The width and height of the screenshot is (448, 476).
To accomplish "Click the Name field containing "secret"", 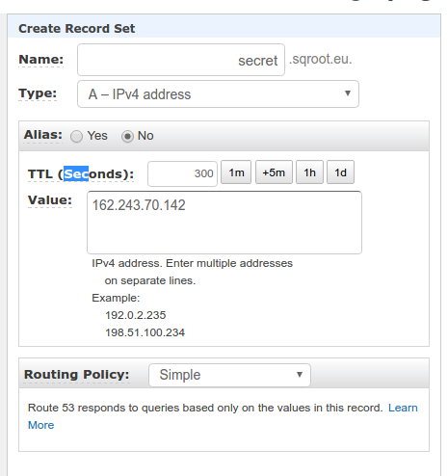I will pyautogui.click(x=181, y=60).
